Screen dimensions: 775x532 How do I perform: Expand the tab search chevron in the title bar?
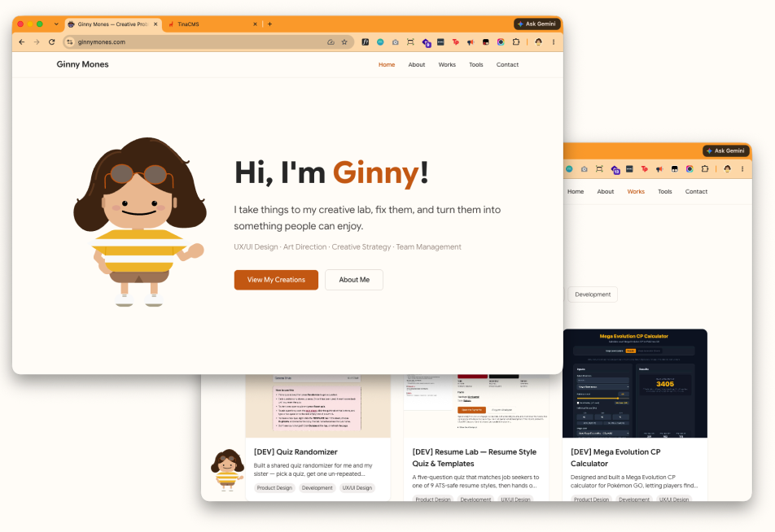click(x=56, y=24)
